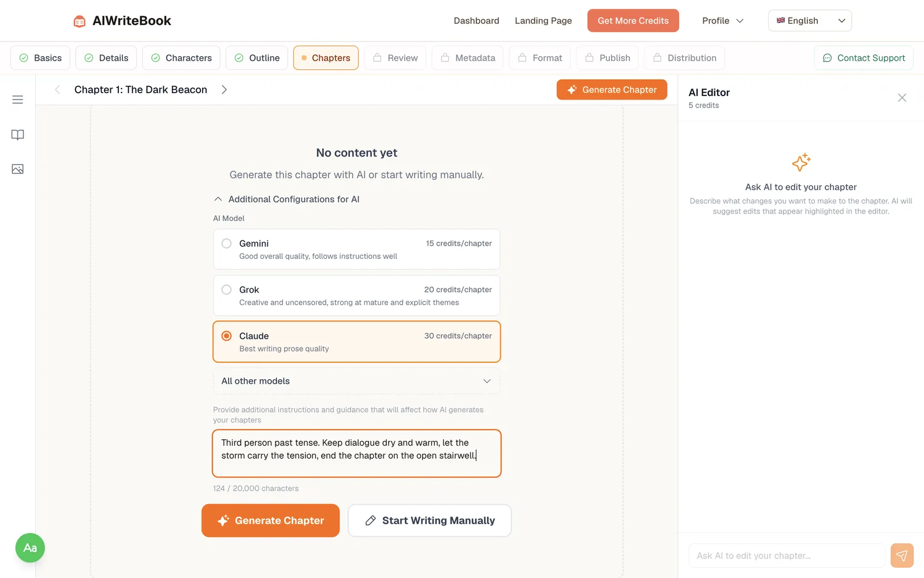
Task: Click the 124 / 20,000 characters counter
Action: point(256,488)
